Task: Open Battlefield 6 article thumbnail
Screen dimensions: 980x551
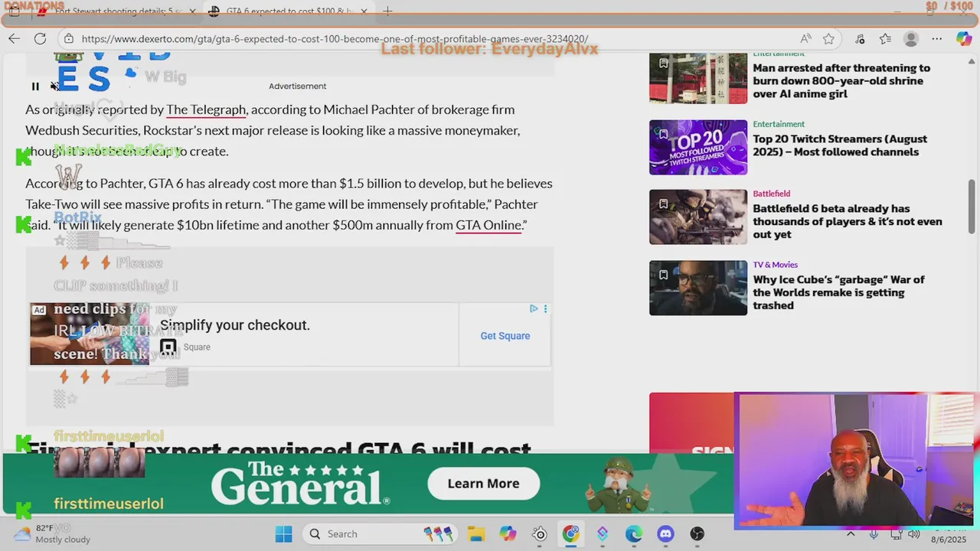Action: (x=698, y=217)
